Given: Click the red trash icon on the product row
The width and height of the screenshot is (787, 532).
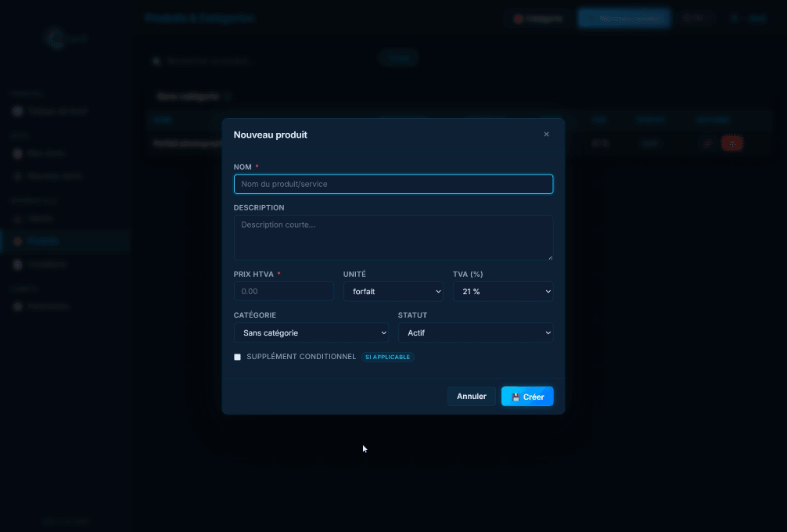Looking at the screenshot, I should pos(732,143).
